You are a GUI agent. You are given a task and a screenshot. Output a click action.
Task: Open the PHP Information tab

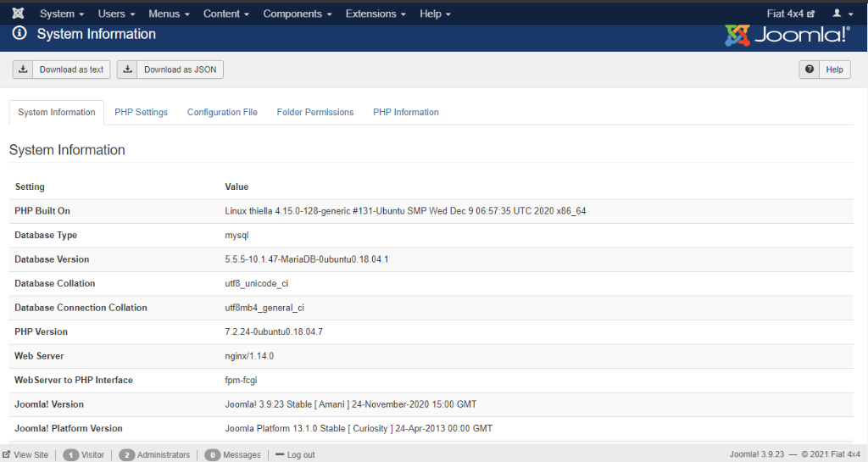click(406, 112)
